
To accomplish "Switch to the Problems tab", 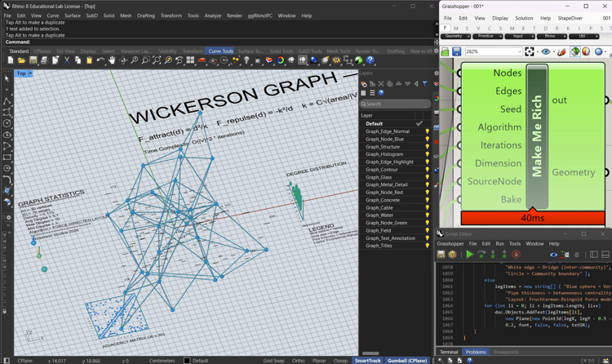I will click(476, 353).
